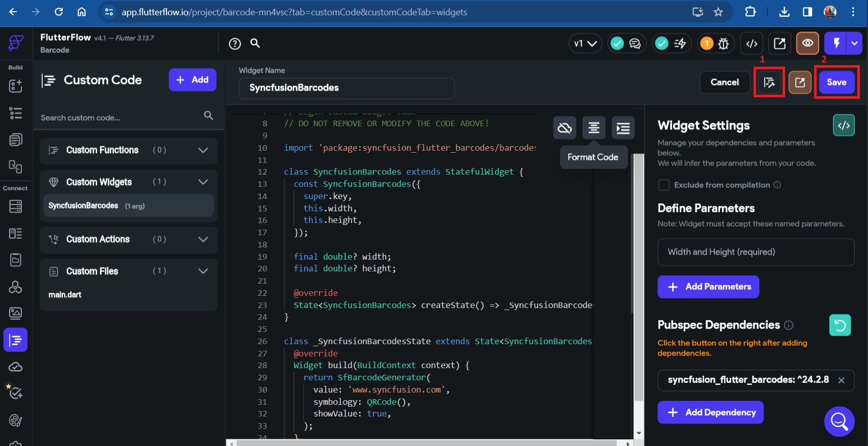Open the Test Mode dropdown arrow
The width and height of the screenshot is (868, 446).
point(854,43)
